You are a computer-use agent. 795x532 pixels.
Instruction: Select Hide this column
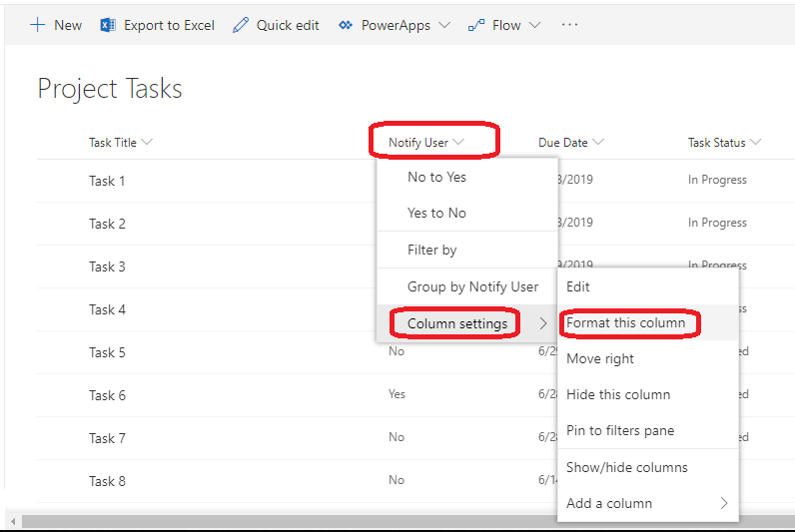618,394
